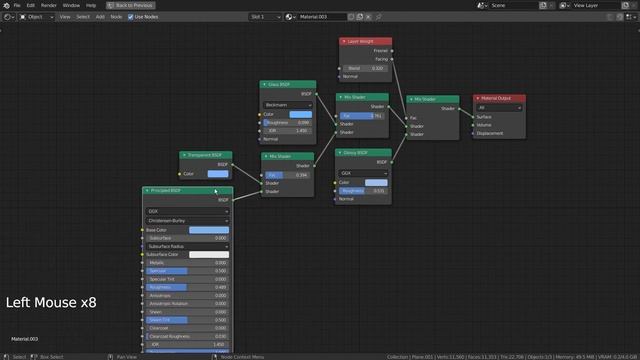Image resolution: width=640 pixels, height=360 pixels.
Task: Click the Blender logo icon
Action: [x=6, y=5]
